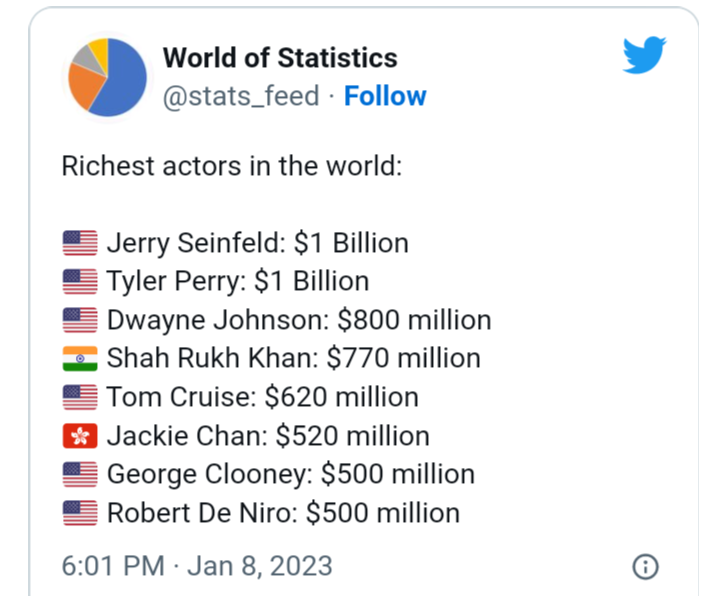Open the 6:01 PM Jan 8, 2023 timestamp
This screenshot has height=596, width=720.
pyautogui.click(x=197, y=566)
